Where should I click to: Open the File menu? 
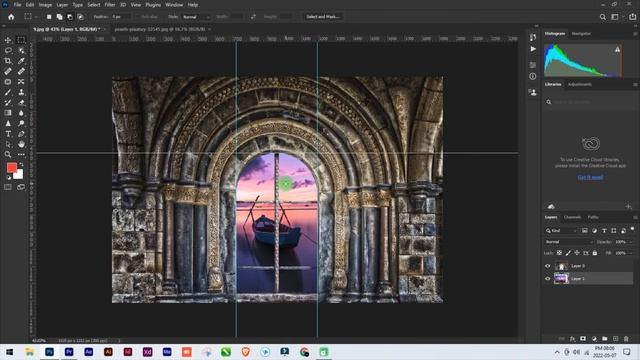[x=17, y=5]
